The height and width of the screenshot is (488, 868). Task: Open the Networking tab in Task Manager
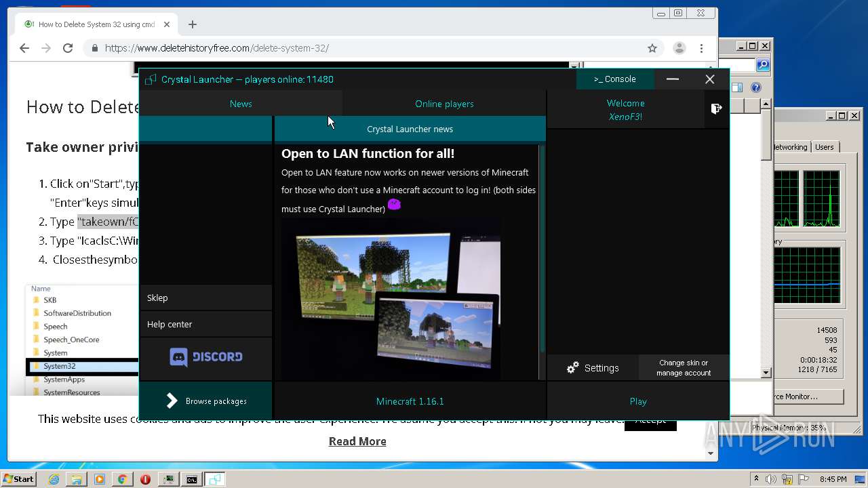[790, 147]
